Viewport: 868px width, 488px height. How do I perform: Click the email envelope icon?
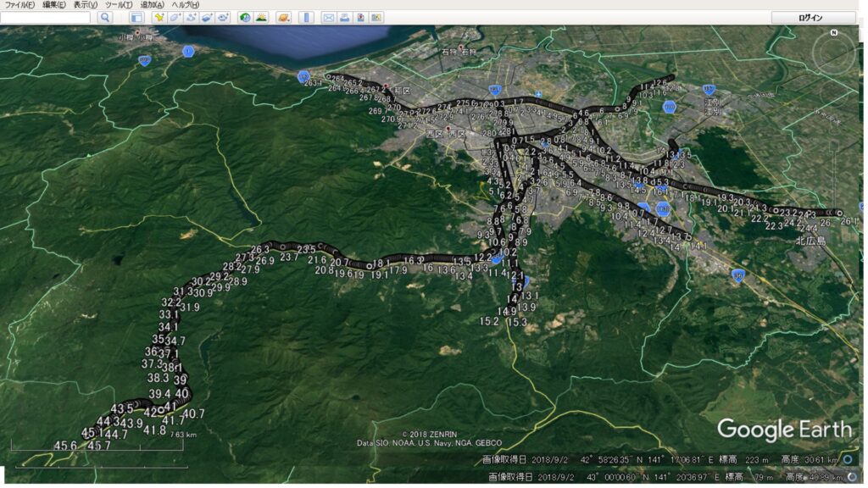point(328,17)
